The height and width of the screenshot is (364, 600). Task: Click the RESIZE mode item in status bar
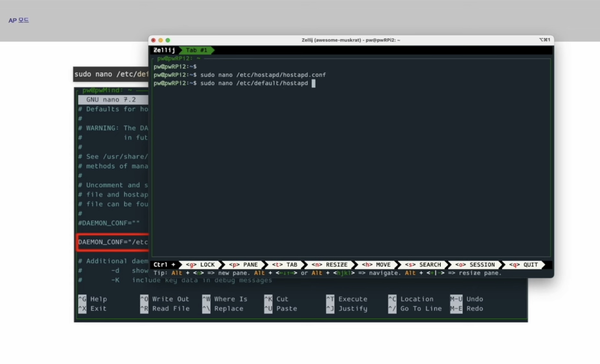[329, 265]
